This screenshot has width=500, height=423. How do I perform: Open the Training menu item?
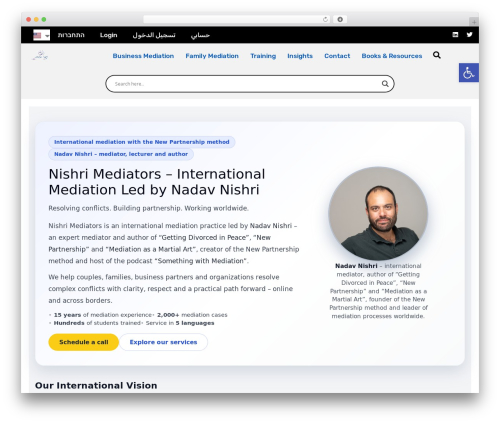(263, 56)
